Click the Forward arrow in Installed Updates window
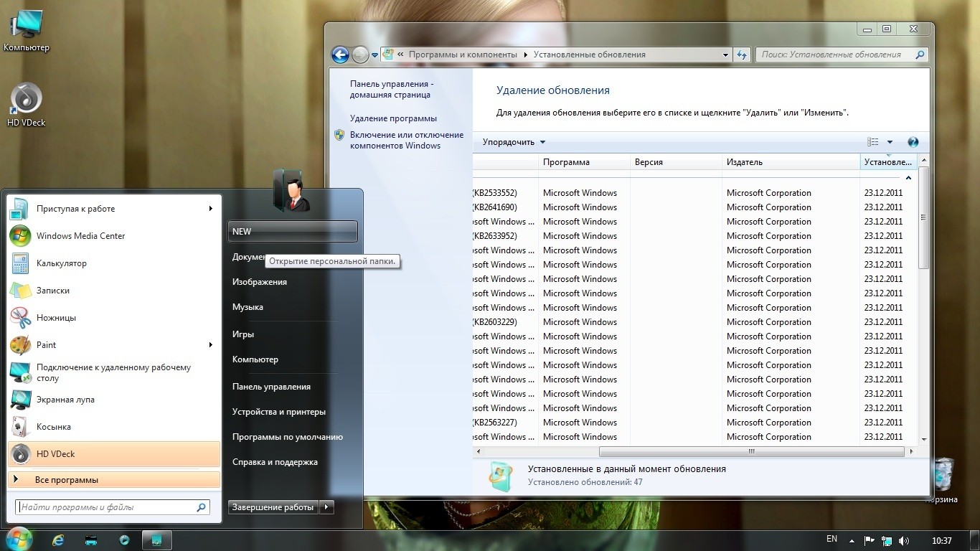The width and height of the screenshot is (980, 551). [x=360, y=55]
